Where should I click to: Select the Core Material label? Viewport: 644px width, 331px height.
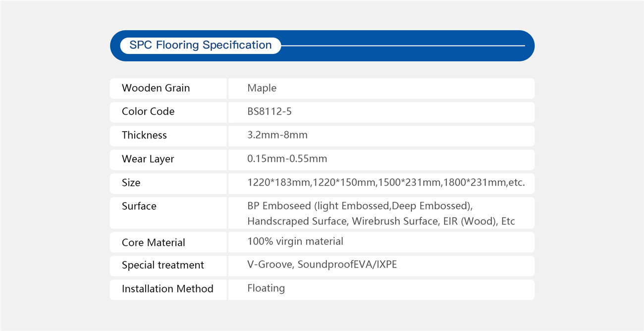pyautogui.click(x=154, y=243)
